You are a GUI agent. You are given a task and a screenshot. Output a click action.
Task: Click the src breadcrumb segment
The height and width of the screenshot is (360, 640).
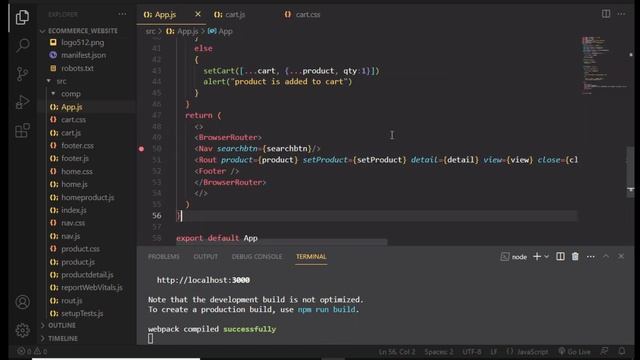click(150, 31)
